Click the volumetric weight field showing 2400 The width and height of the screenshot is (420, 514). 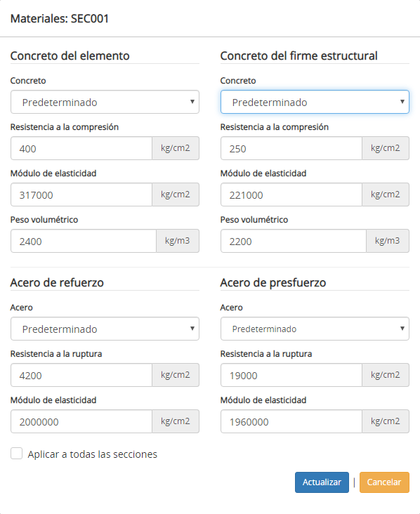pyautogui.click(x=84, y=241)
